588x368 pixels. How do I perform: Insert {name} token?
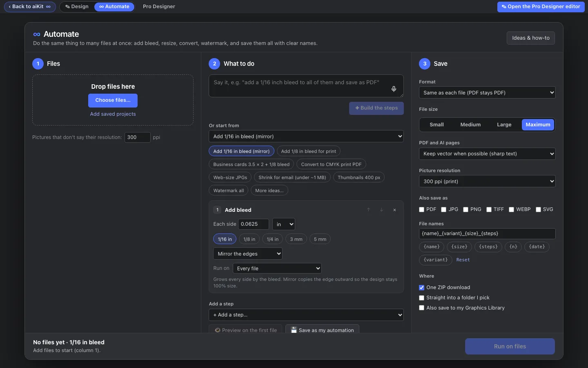point(432,247)
